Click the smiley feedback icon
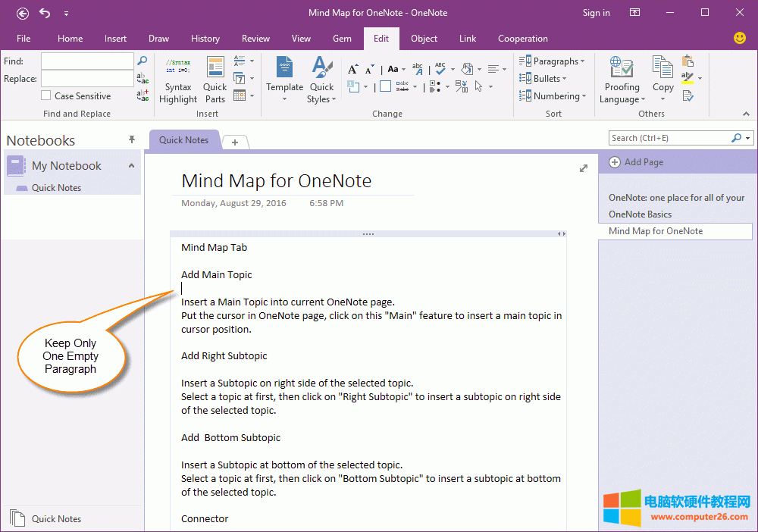 pos(740,38)
